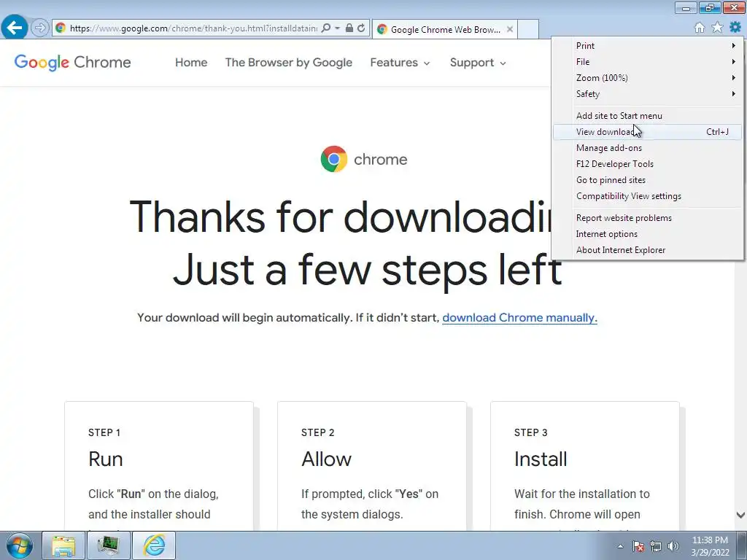The width and height of the screenshot is (747, 560).
Task: Choose Add site to Start menu
Action: pos(648,116)
